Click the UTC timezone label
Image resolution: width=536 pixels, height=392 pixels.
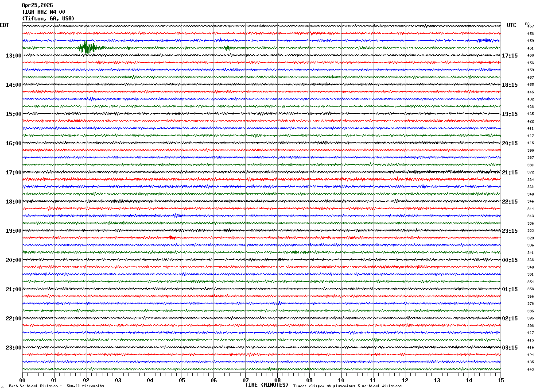[512, 25]
